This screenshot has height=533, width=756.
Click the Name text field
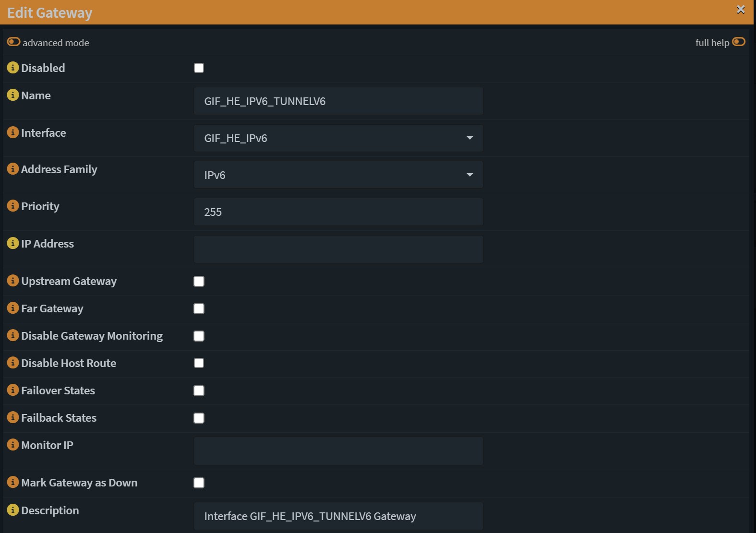pos(338,101)
